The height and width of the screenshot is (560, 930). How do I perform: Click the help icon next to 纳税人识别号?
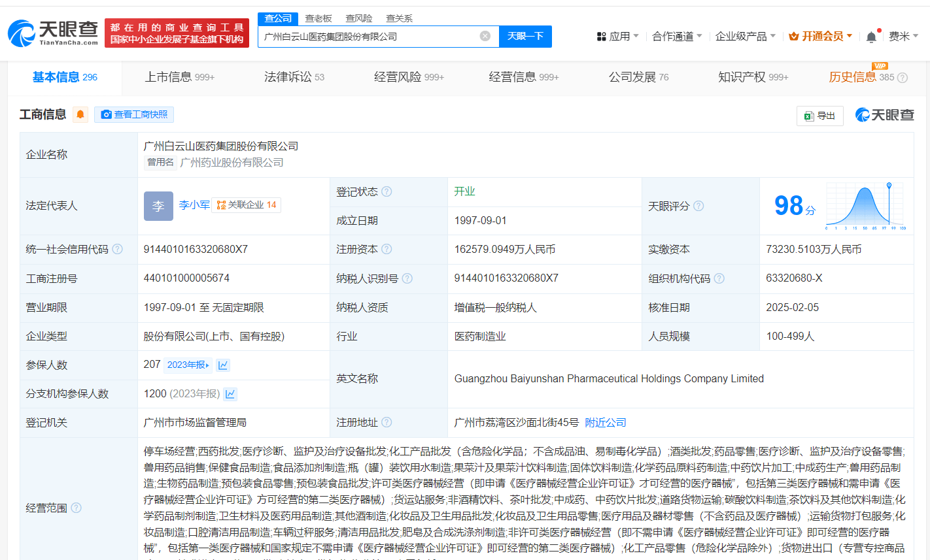(407, 278)
